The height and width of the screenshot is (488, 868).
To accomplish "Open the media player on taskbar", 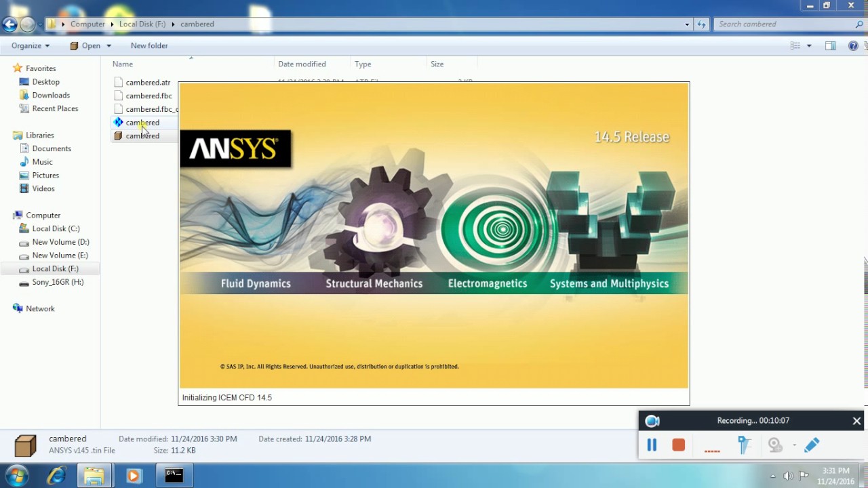I will [x=134, y=476].
